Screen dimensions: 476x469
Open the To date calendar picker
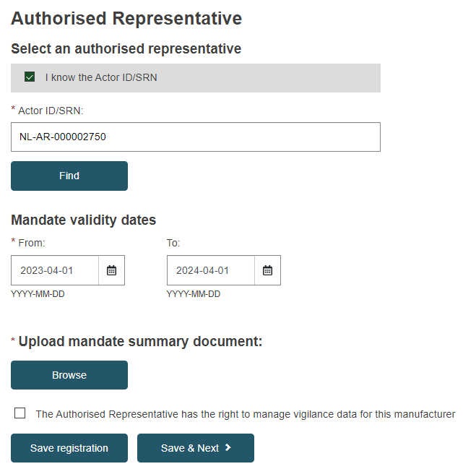click(x=267, y=270)
